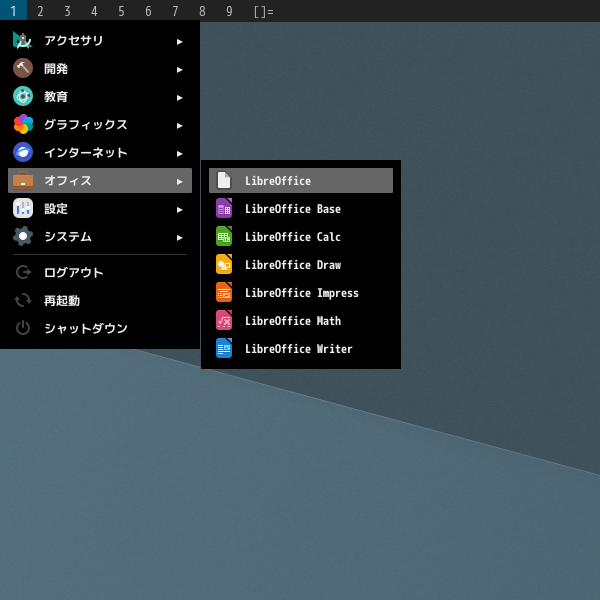The width and height of the screenshot is (600, 600).
Task: Open the 教育 menu entry
Action: pyautogui.click(x=100, y=96)
